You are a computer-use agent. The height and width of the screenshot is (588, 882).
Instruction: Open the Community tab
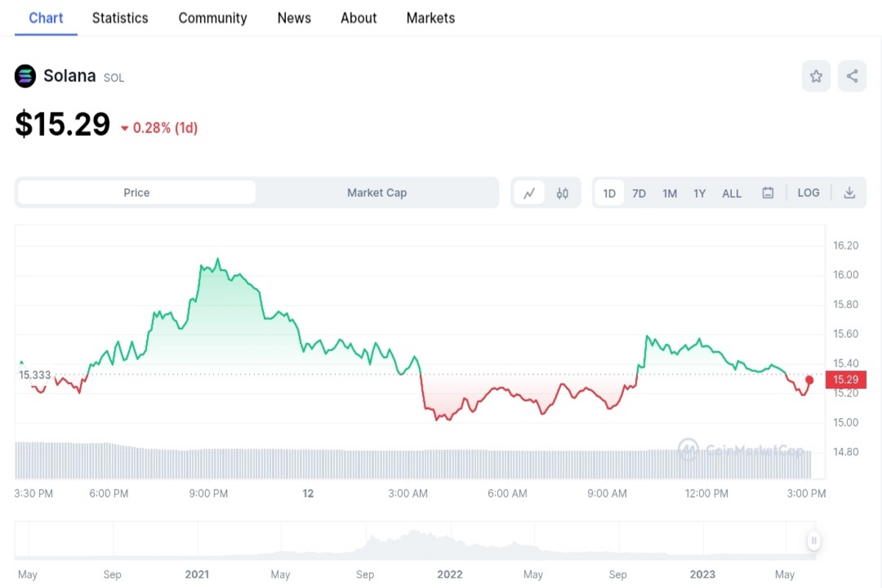coord(212,18)
